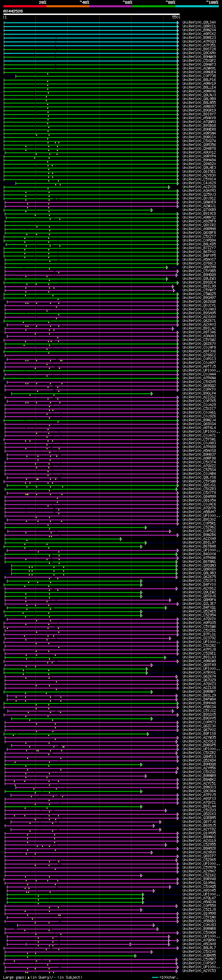222x980 pixels.
Task: Click the UniRef100_C4J629 entry
Action: point(199,183)
